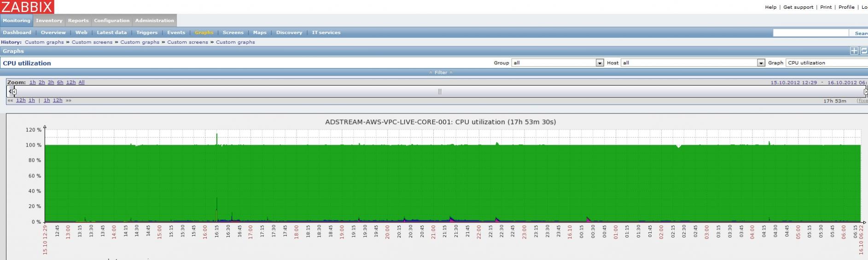Click the Zoom row 12h link
Image resolution: width=868 pixels, height=260 pixels.
click(x=71, y=83)
